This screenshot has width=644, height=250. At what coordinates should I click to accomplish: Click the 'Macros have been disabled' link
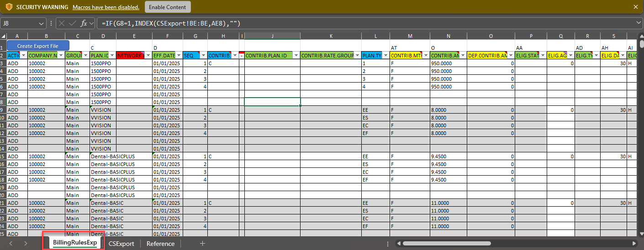(x=106, y=7)
